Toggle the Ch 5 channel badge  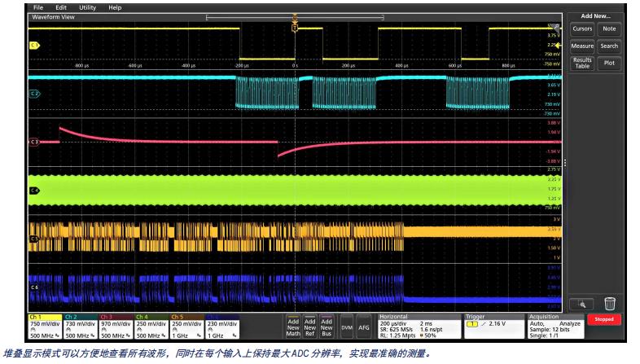[x=186, y=327]
